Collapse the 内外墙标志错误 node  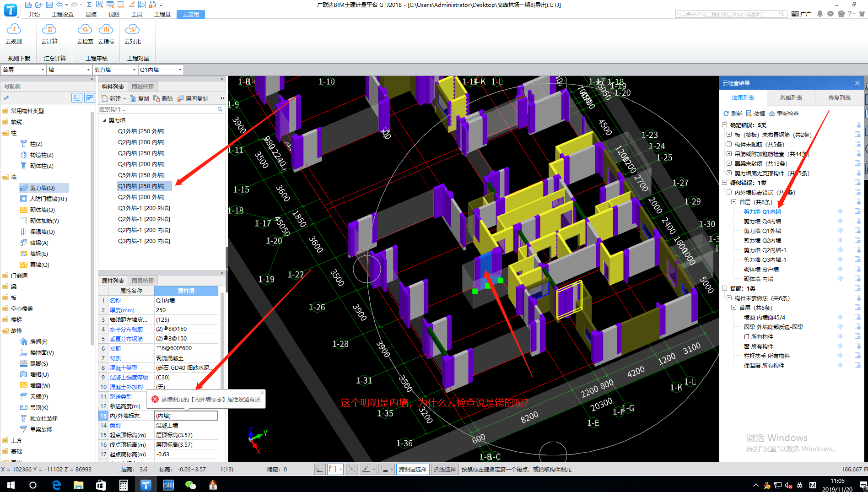[729, 192]
